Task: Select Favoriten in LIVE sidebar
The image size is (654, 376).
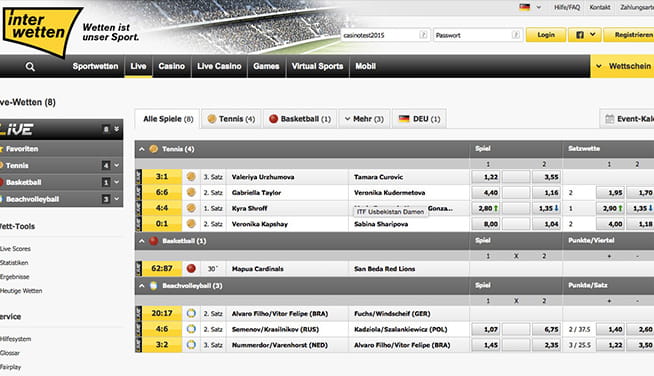Action: tap(61, 149)
